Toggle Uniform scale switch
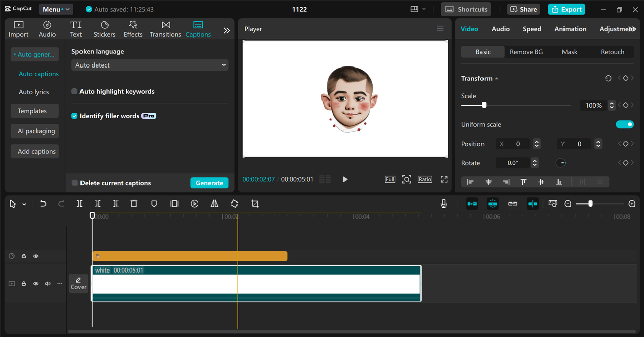 pyautogui.click(x=625, y=124)
